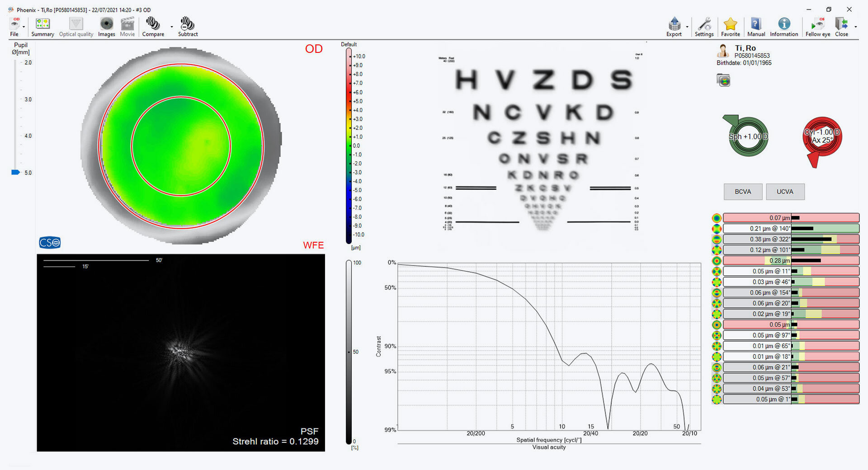The width and height of the screenshot is (868, 470).
Task: Expand the File dropdown arrow
Action: [x=24, y=27]
